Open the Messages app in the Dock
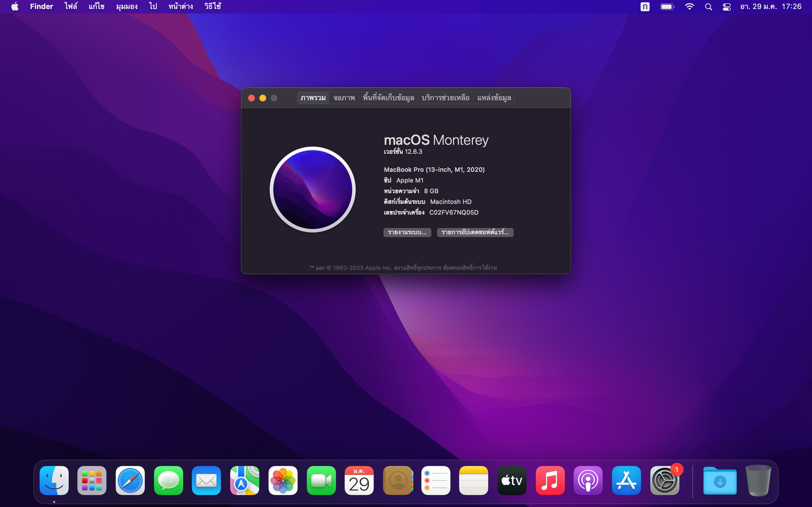Viewport: 812px width, 507px height. (x=168, y=481)
